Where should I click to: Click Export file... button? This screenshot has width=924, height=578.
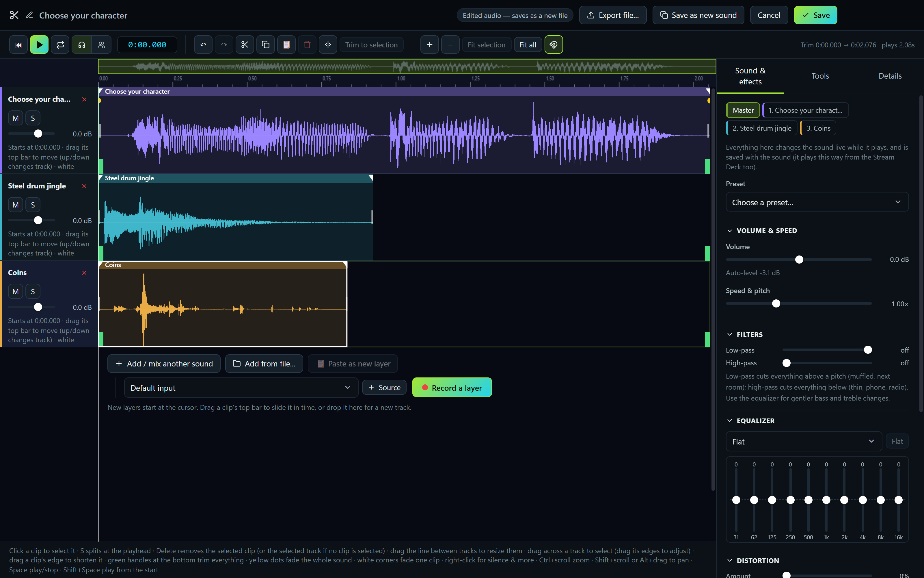point(613,15)
